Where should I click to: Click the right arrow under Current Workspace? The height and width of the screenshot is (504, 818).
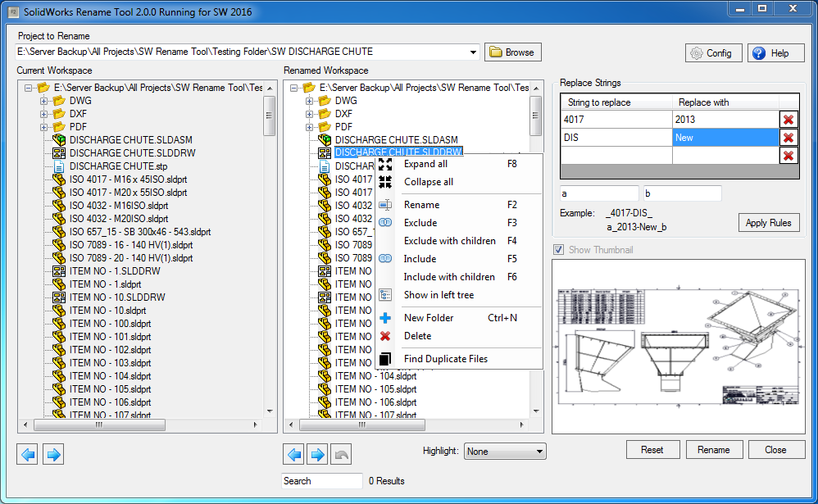tap(53, 455)
